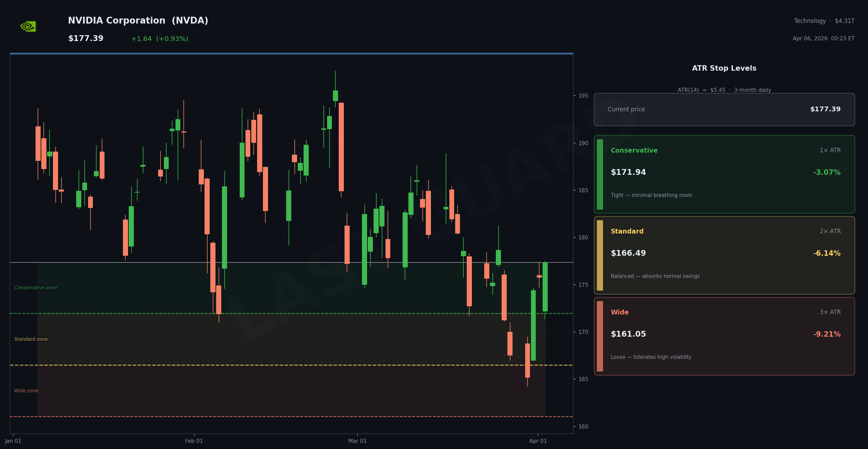Click the red Wide color bar
This screenshot has width=868, height=449.
600,336
